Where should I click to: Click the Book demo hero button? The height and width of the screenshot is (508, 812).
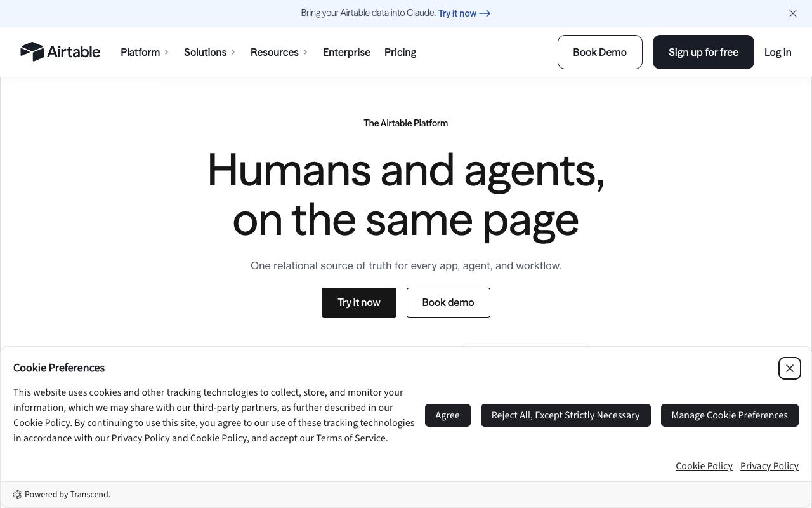449,302
